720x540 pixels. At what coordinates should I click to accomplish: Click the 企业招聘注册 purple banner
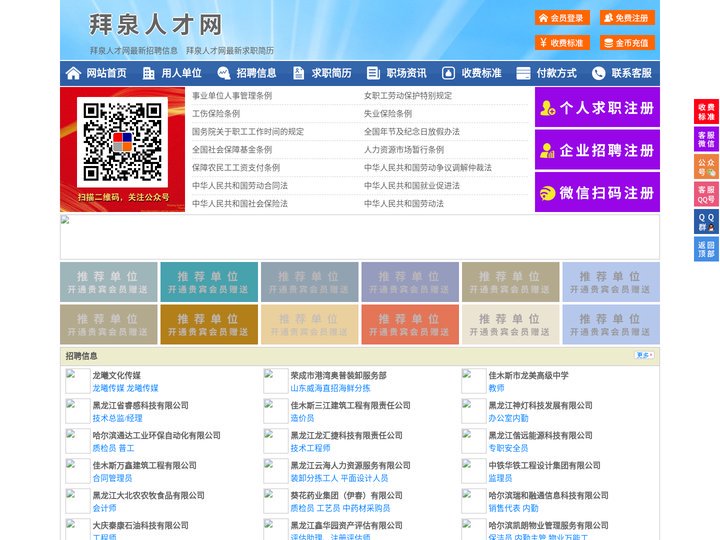coord(597,150)
